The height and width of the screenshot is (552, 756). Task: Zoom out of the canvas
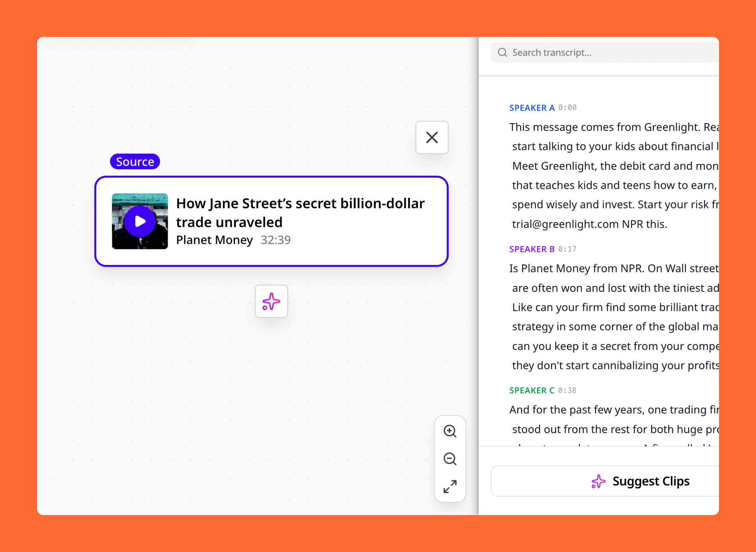coord(450,459)
